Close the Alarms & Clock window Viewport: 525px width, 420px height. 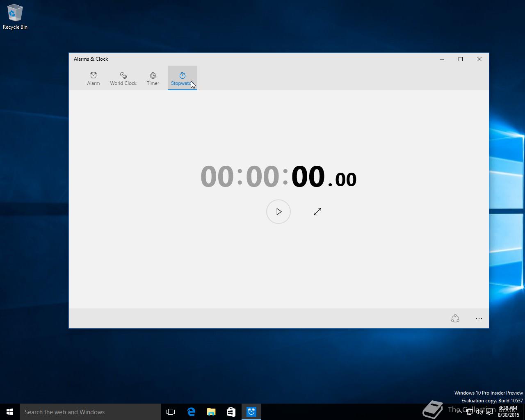click(x=479, y=59)
